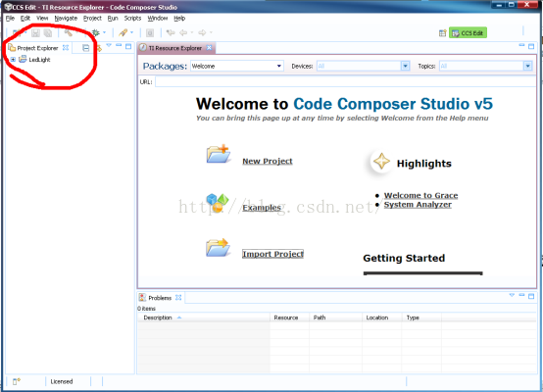This screenshot has height=392, width=543.
Task: Click the New Project folder icon
Action: [x=219, y=154]
